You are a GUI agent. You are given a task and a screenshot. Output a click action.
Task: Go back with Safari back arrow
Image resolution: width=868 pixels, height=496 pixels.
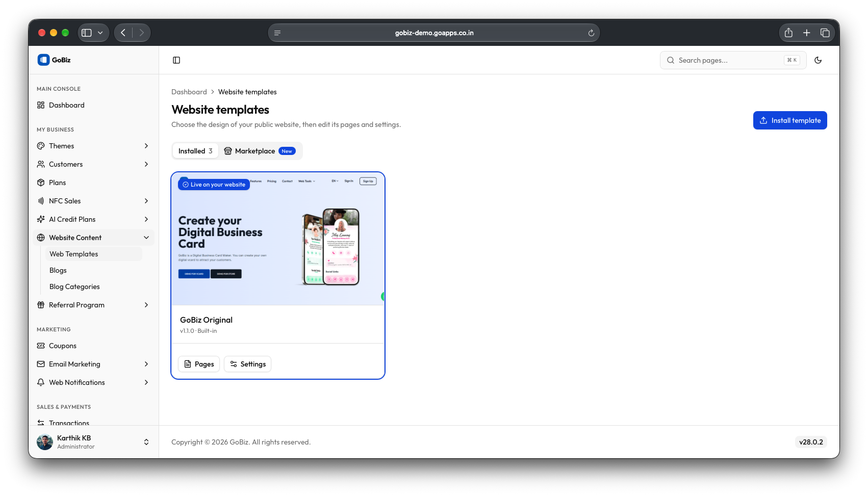click(x=123, y=33)
